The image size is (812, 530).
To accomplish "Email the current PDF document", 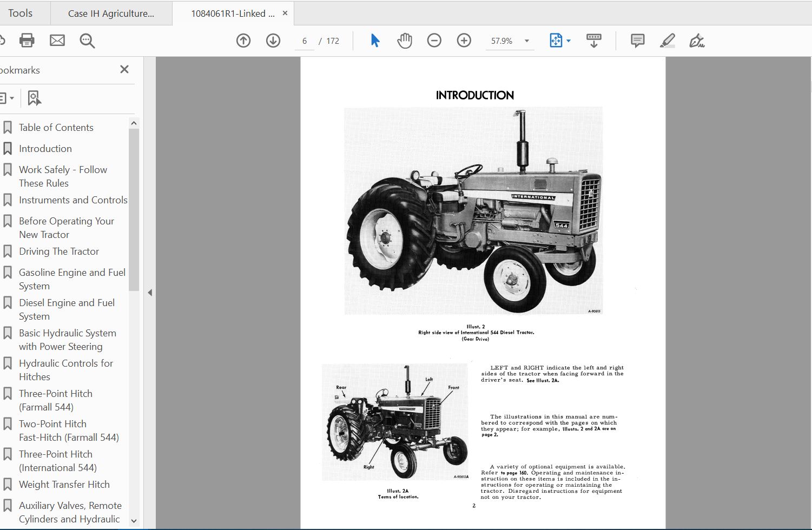I will [57, 40].
